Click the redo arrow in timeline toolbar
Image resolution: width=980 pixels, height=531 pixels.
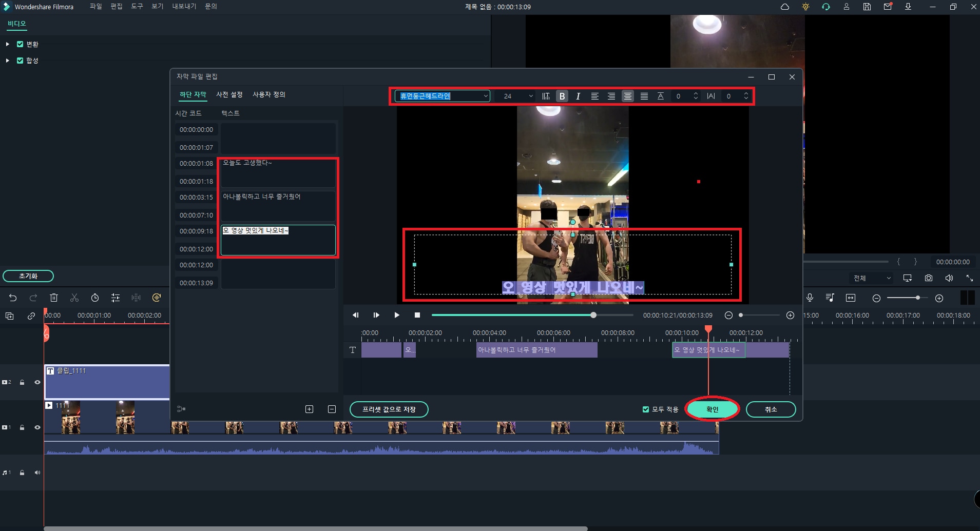[x=33, y=298]
